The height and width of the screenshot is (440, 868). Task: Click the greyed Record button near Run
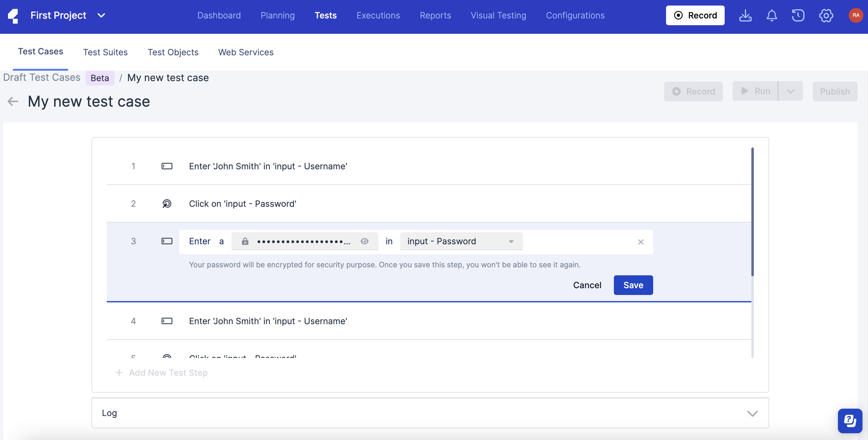click(693, 92)
